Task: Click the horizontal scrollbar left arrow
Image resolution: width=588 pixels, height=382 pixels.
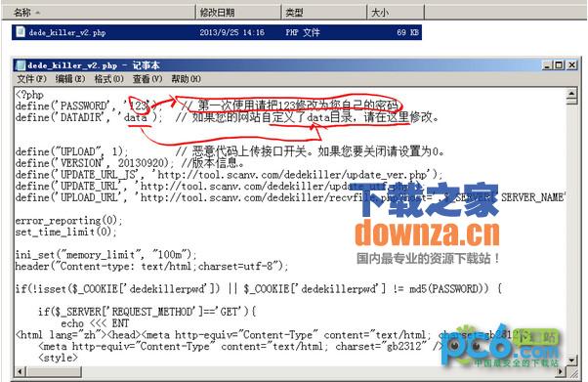Action: click(20, 372)
